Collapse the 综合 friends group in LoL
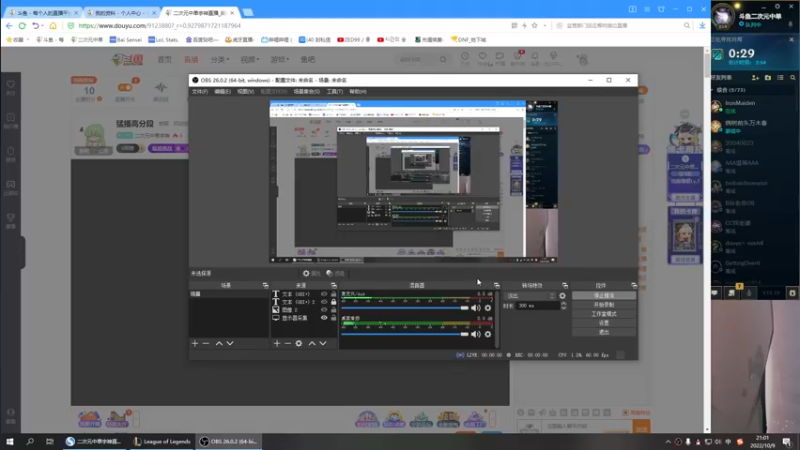This screenshot has height=450, width=800. click(712, 90)
